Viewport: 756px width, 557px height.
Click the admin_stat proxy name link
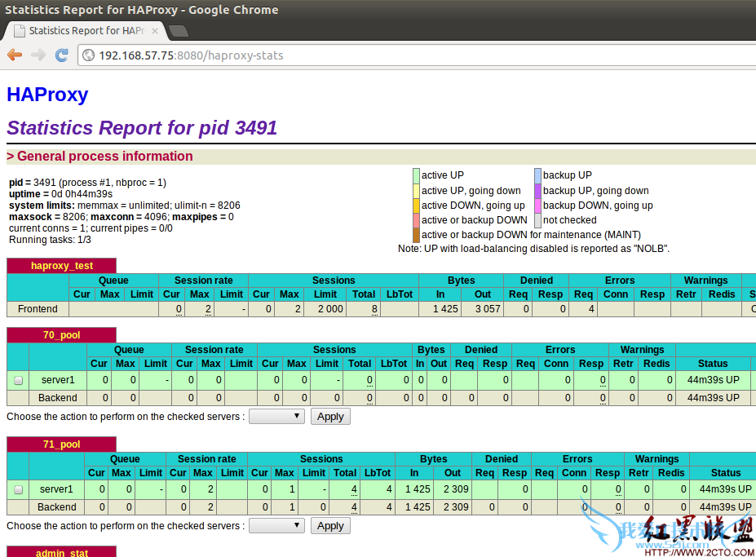62,553
